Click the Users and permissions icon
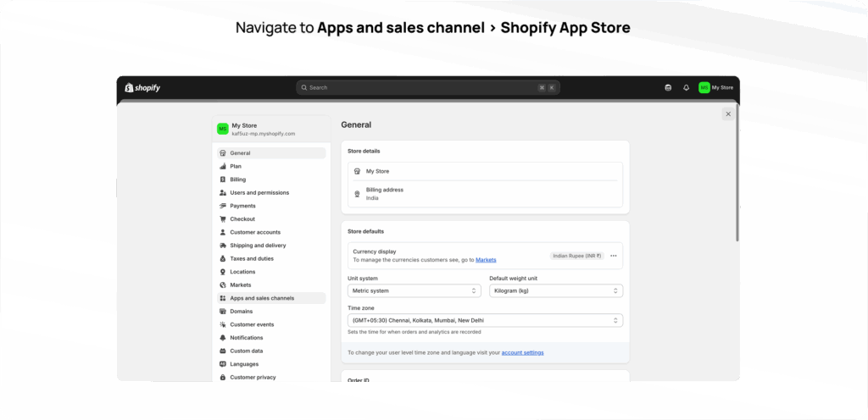The height and width of the screenshot is (420, 868). point(223,193)
